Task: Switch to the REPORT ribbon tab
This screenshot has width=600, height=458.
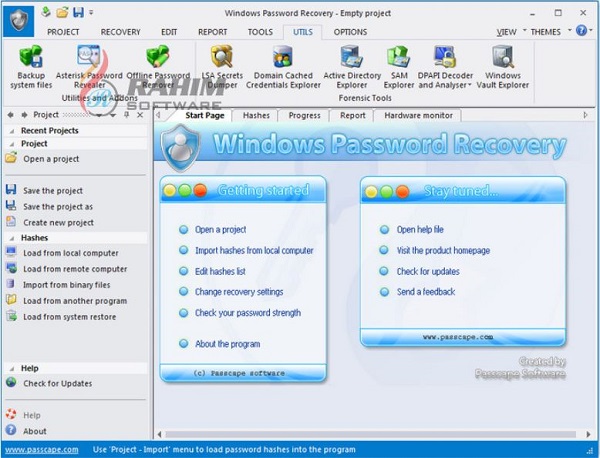Action: [212, 32]
